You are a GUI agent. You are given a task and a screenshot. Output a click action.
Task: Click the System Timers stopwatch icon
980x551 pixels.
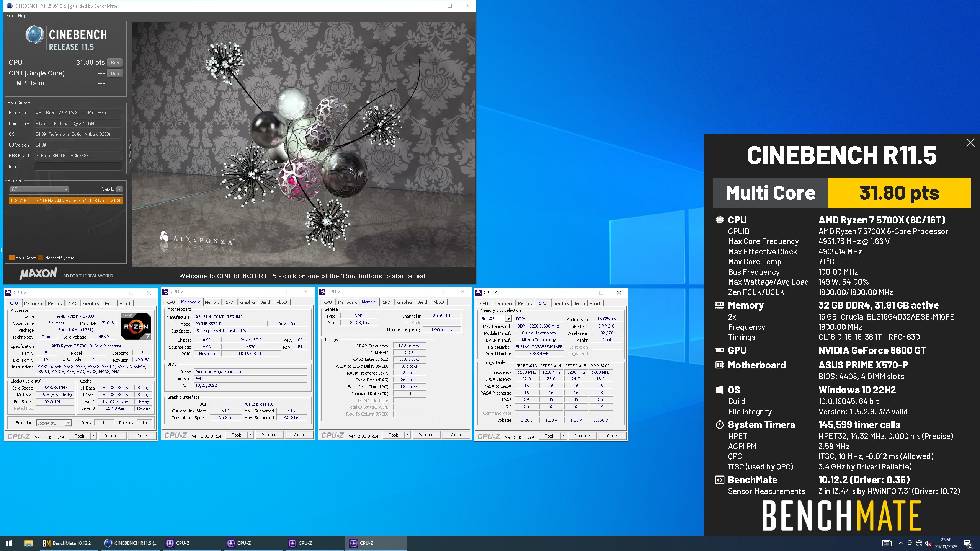point(720,425)
